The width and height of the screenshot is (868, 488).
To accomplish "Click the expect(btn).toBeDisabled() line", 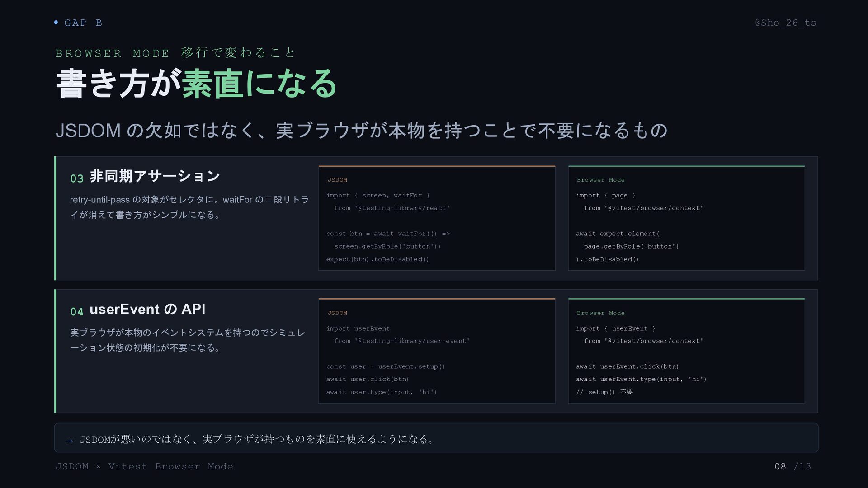I will (x=377, y=259).
